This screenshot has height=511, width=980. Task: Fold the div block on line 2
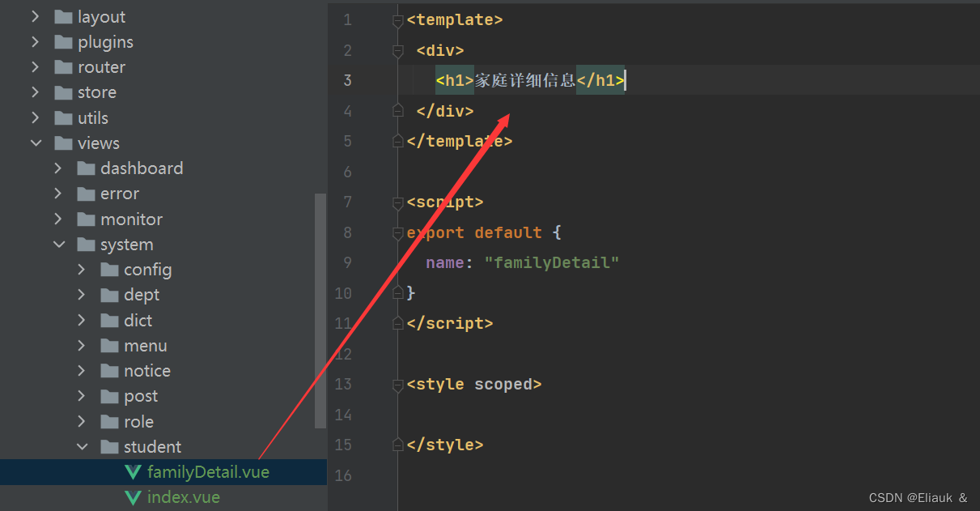point(397,51)
